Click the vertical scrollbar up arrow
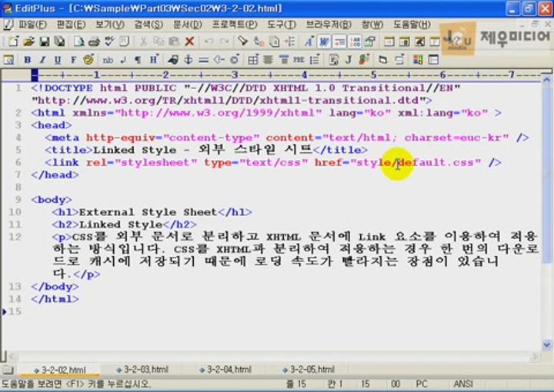The height and width of the screenshot is (392, 554). (x=546, y=81)
